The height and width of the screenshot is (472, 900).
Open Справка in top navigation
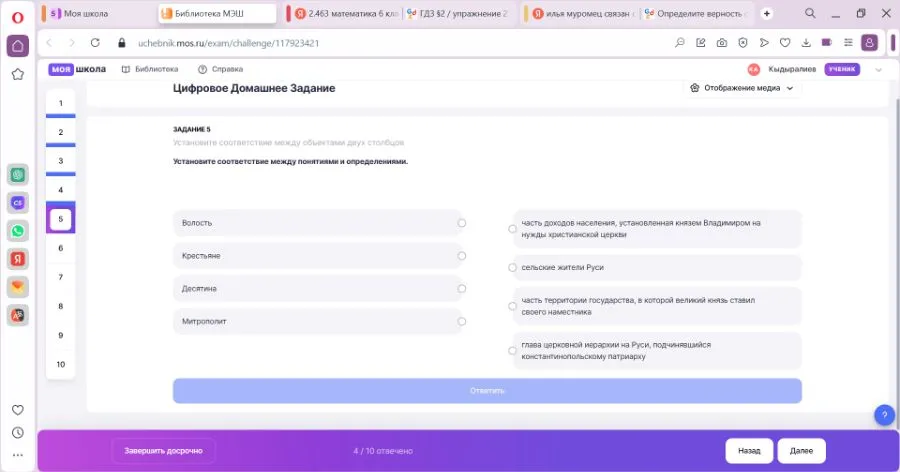pos(220,69)
